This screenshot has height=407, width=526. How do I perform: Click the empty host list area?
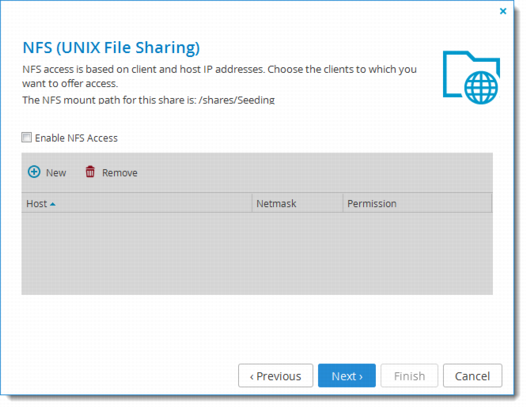(257, 253)
